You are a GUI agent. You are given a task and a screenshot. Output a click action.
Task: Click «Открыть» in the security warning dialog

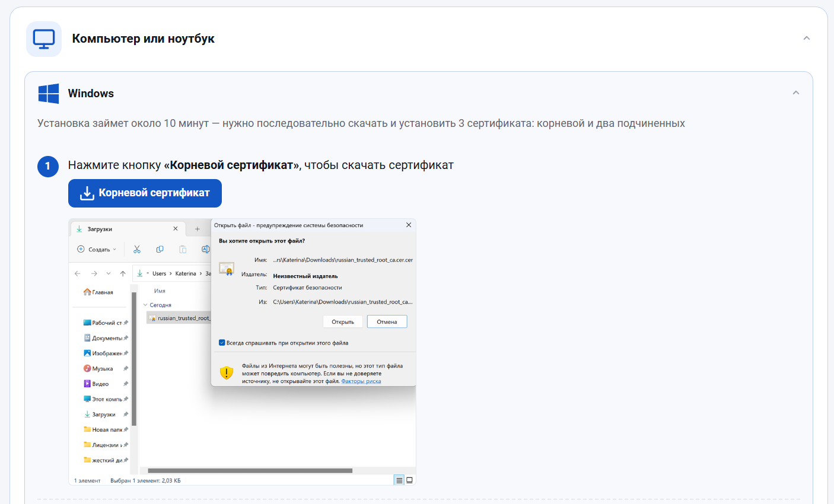coord(343,322)
